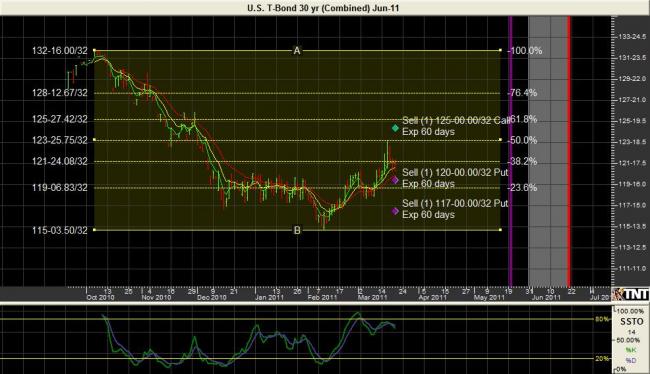Click Dec 2010 on the date axis

click(212, 297)
